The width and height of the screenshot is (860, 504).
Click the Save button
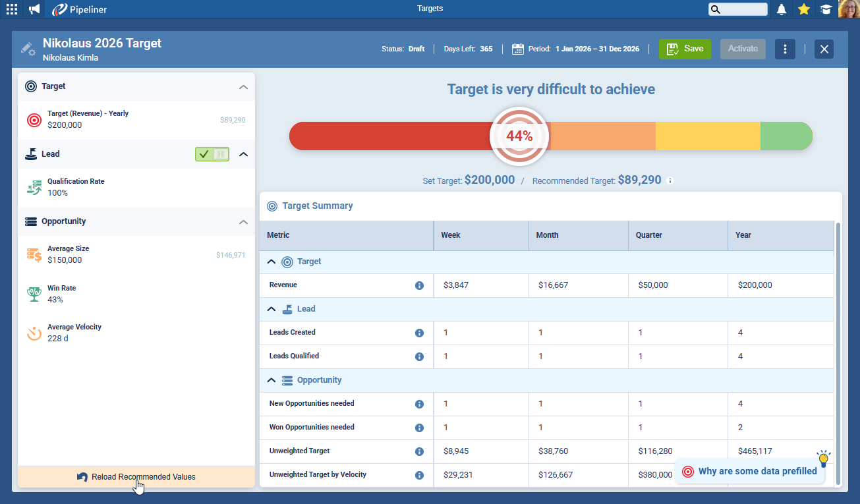coord(685,49)
